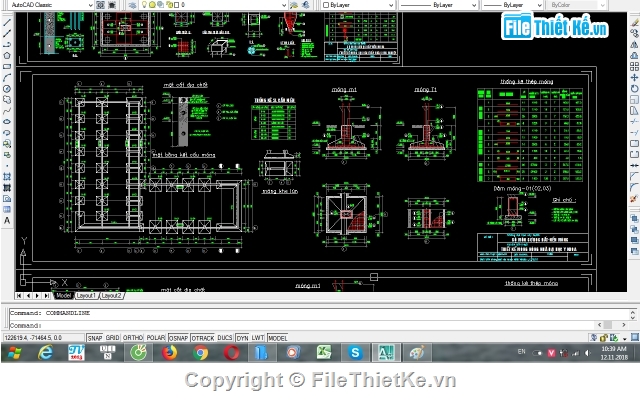Jump to the first layout tab
The height and width of the screenshot is (400, 640).
[19, 296]
